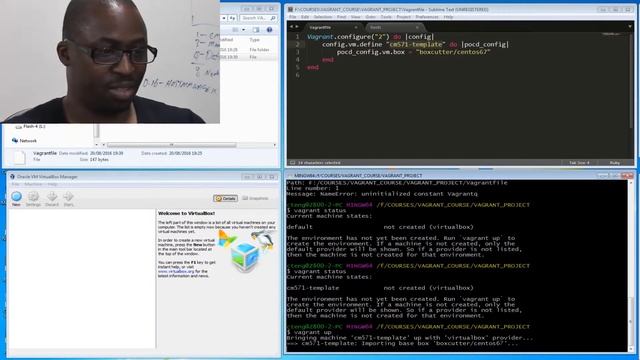Click the New machine icon in VirtualBox
This screenshot has height=360, width=640.
tap(16, 197)
